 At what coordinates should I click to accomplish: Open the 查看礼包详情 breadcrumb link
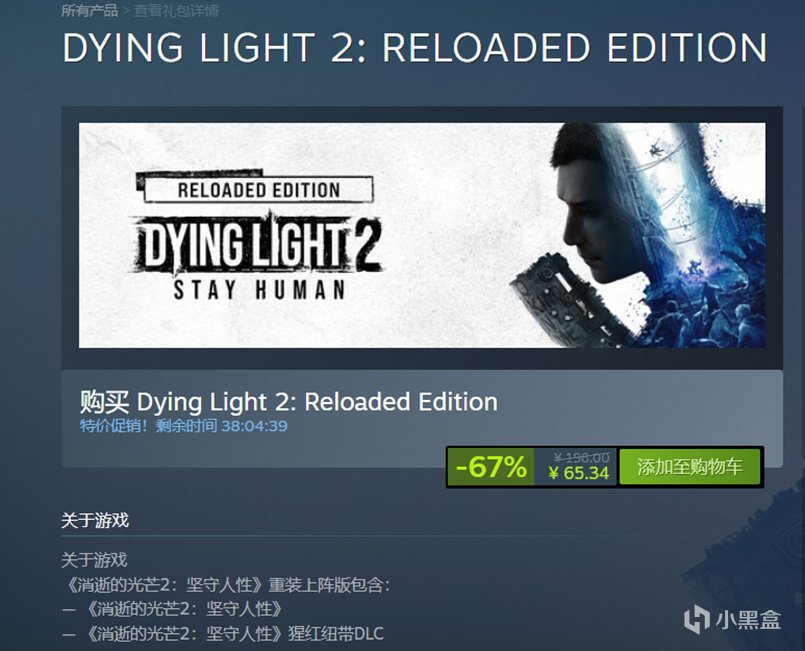(176, 10)
